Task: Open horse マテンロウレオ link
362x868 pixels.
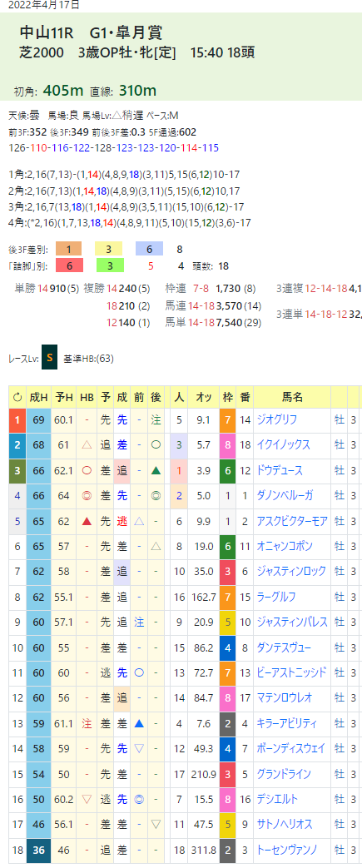Action: point(284,697)
